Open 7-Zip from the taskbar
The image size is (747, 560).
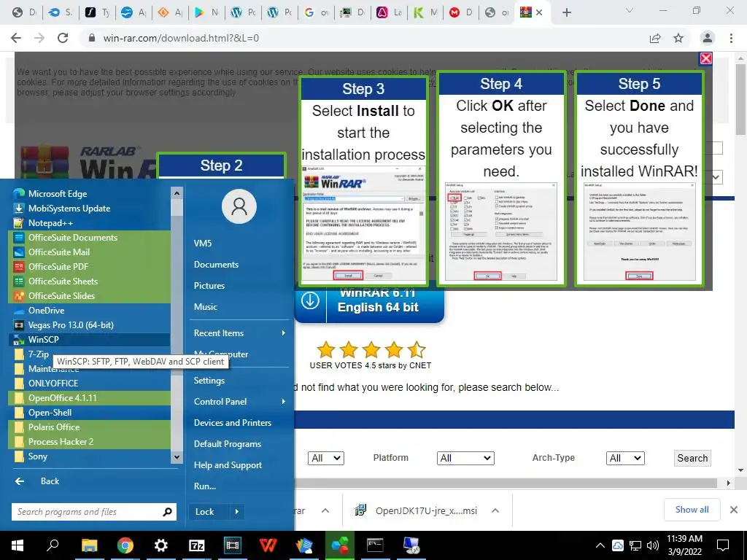click(x=197, y=545)
